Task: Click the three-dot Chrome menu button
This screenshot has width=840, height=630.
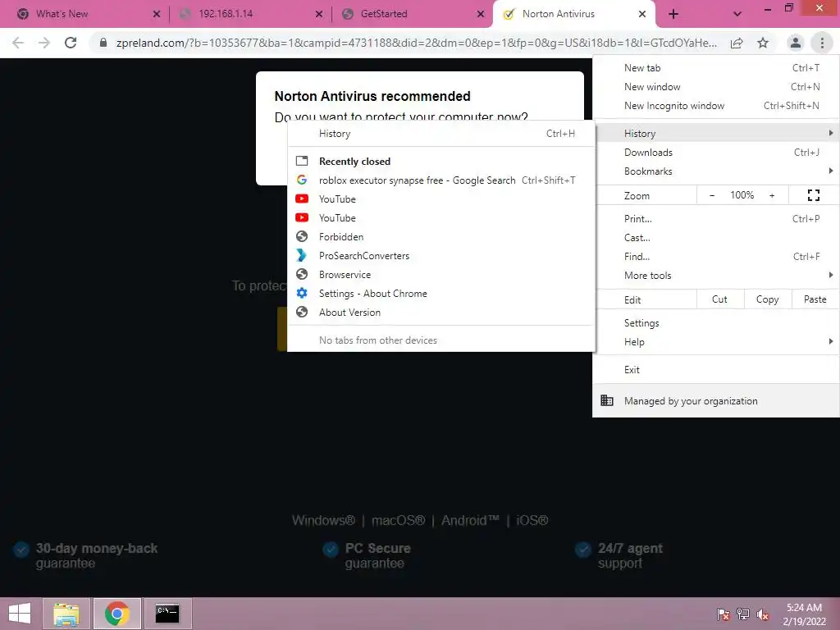Action: (822, 43)
